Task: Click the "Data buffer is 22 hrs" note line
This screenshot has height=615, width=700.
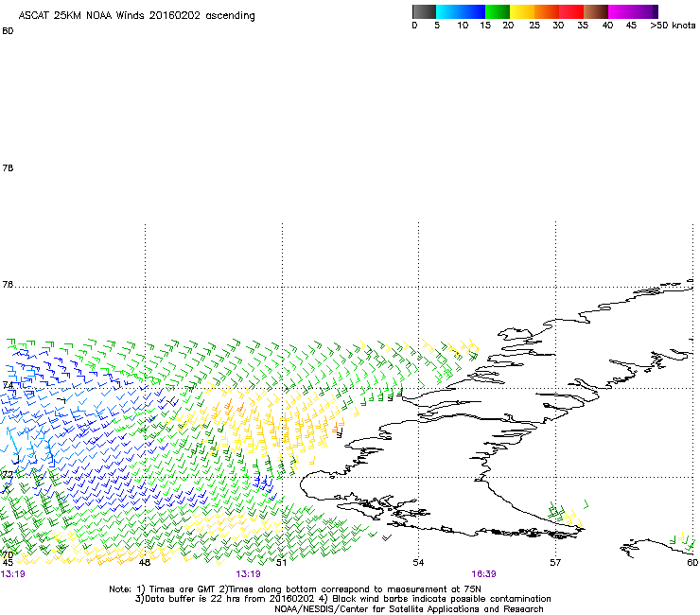Action: [342, 599]
